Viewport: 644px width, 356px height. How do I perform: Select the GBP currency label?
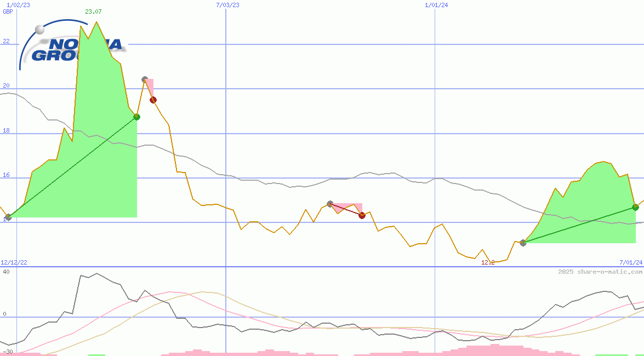[x=7, y=12]
